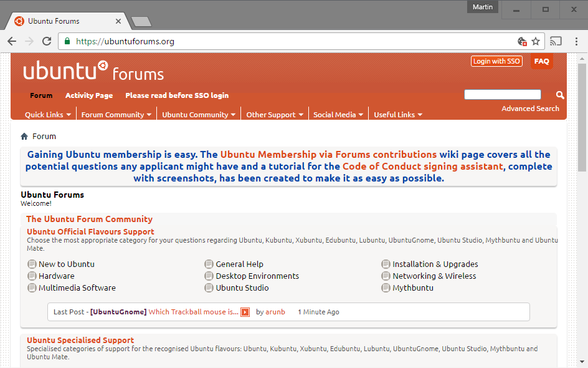Expand the Quick Links dropdown

47,115
